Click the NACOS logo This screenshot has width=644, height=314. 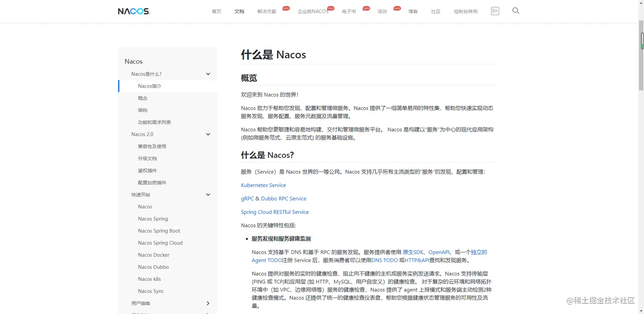pos(134,11)
